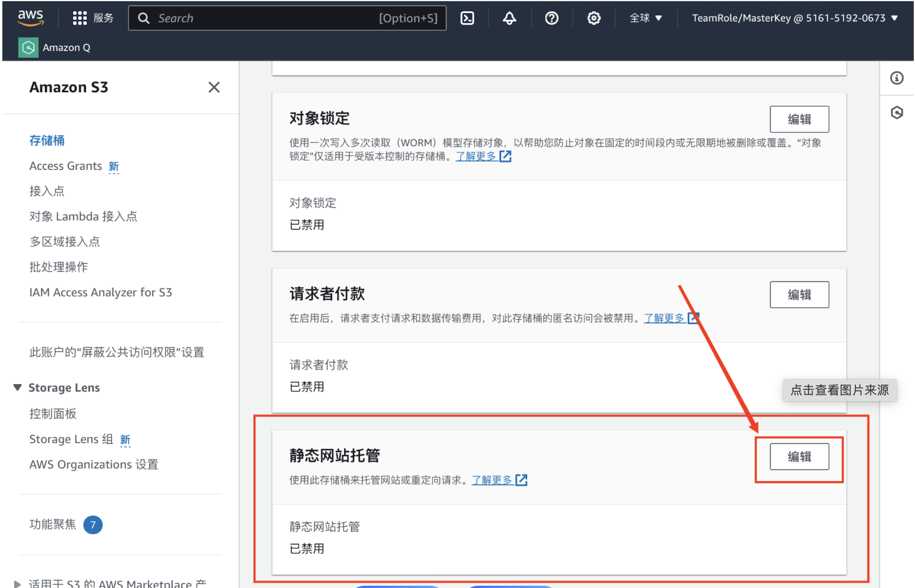The height and width of the screenshot is (588, 915).
Task: Open 对象 Lambda 接入点
Action: (x=83, y=216)
